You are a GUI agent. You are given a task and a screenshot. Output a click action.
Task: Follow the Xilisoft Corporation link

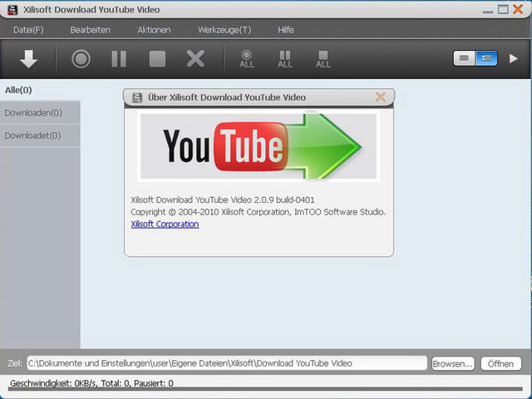[165, 224]
